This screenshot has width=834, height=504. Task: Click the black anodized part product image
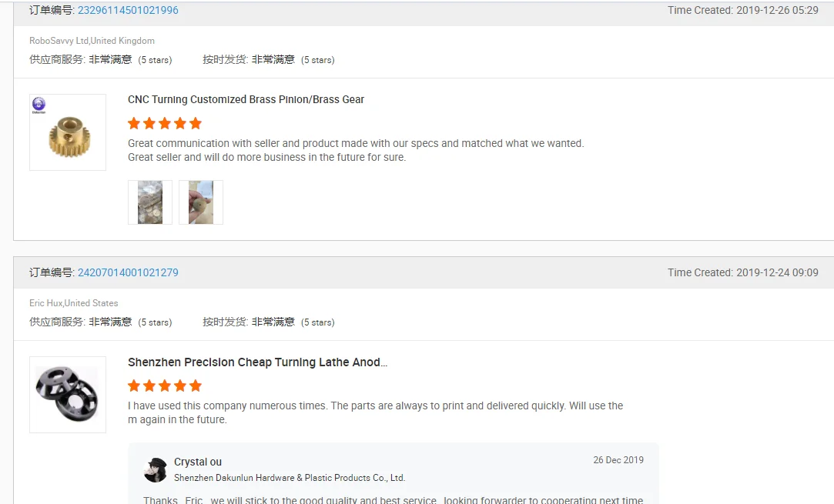(68, 394)
